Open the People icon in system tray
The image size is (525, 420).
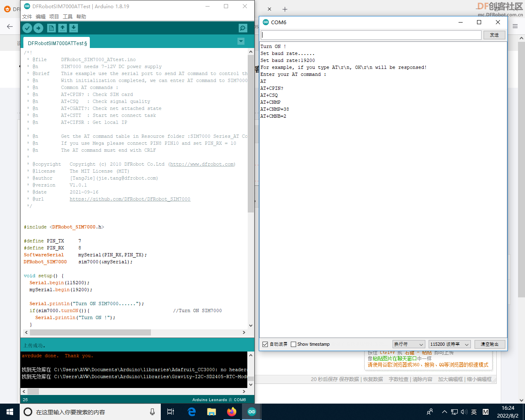(x=430, y=412)
